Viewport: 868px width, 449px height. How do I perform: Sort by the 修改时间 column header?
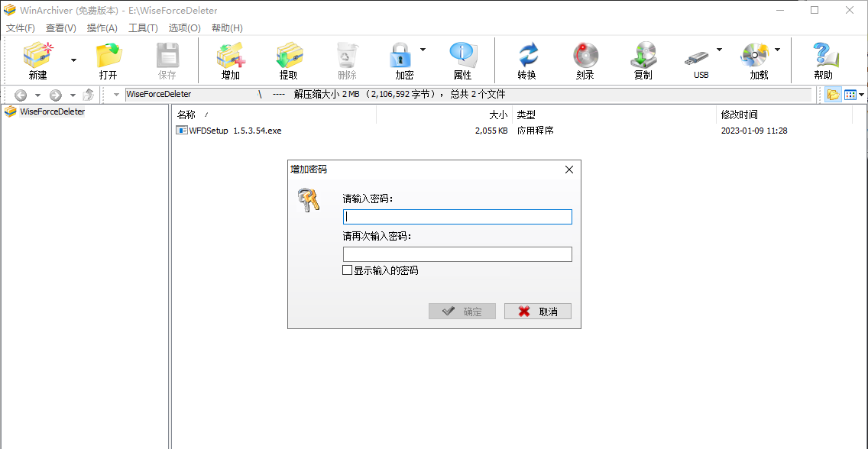point(785,115)
